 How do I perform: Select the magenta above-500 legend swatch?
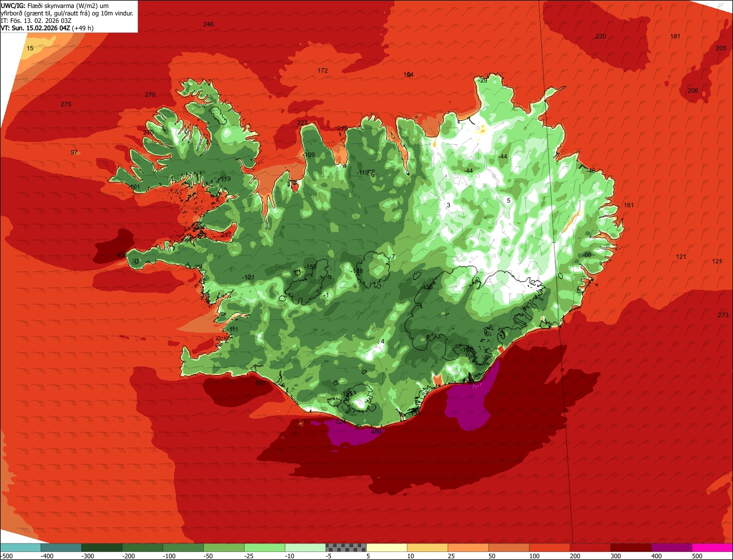[712, 547]
